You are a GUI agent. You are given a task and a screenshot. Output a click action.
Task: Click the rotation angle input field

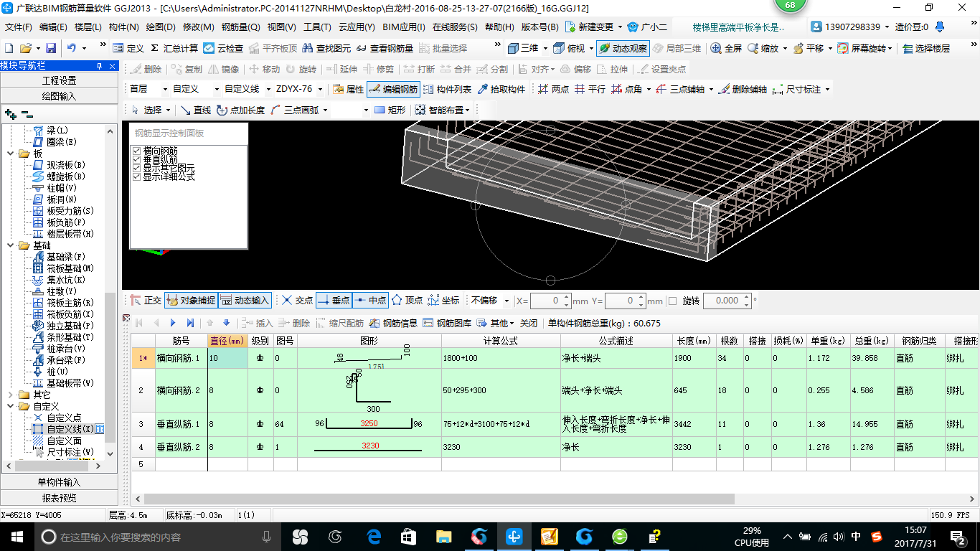click(726, 301)
